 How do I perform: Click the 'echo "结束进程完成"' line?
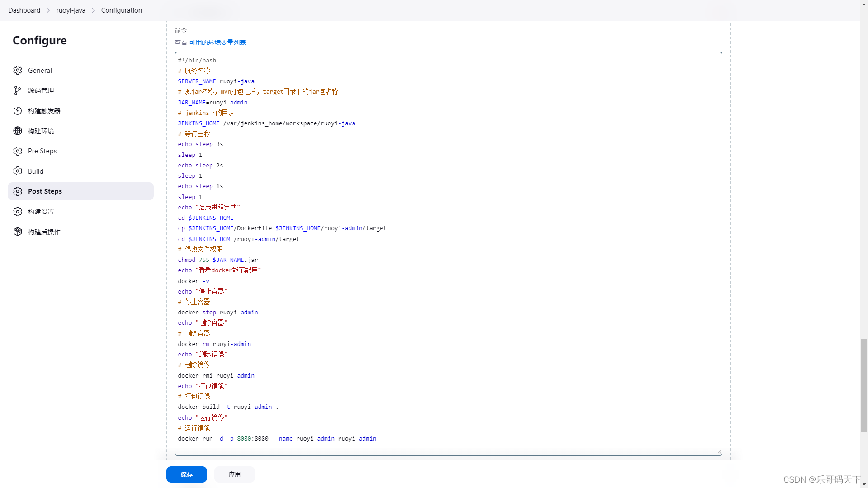(x=209, y=208)
